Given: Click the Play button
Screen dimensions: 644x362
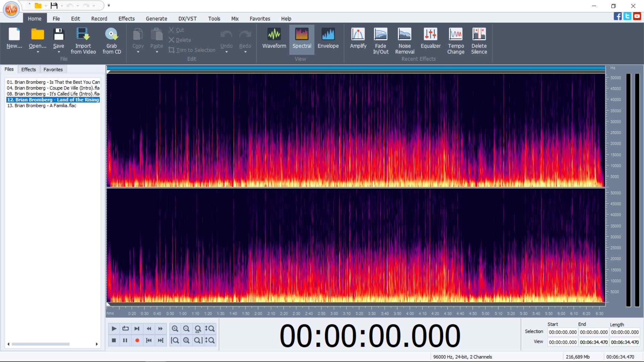Looking at the screenshot, I should tap(114, 328).
